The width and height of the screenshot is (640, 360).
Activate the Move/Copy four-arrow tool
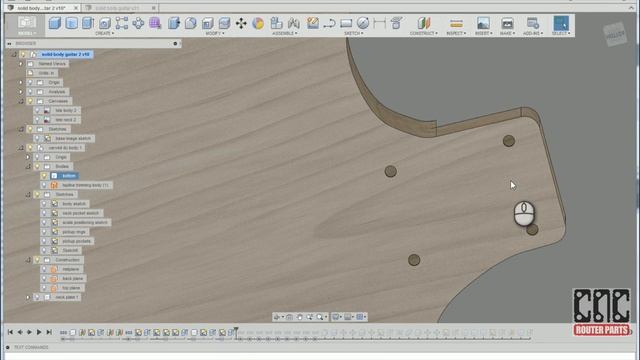click(241, 23)
